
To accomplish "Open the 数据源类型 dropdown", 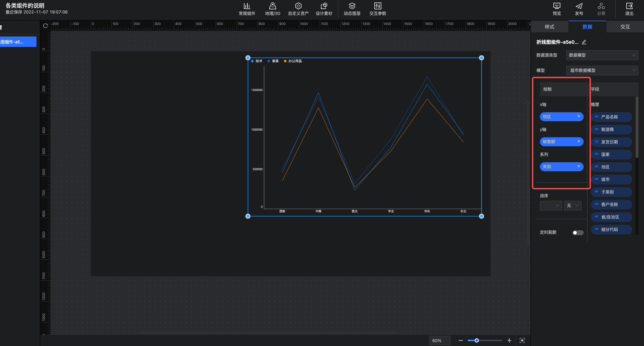I will pos(602,55).
